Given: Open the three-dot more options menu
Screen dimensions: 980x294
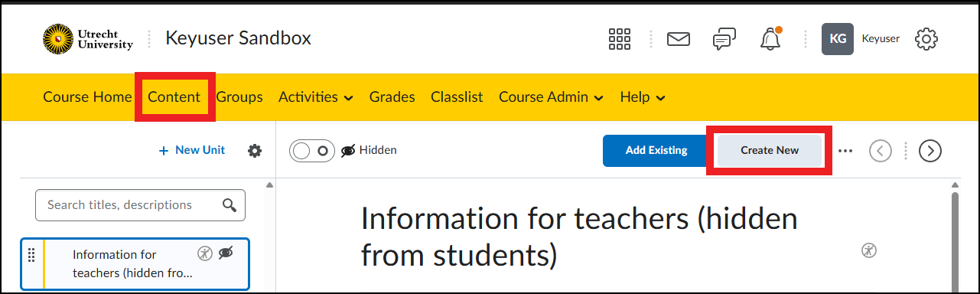Looking at the screenshot, I should pyautogui.click(x=845, y=151).
